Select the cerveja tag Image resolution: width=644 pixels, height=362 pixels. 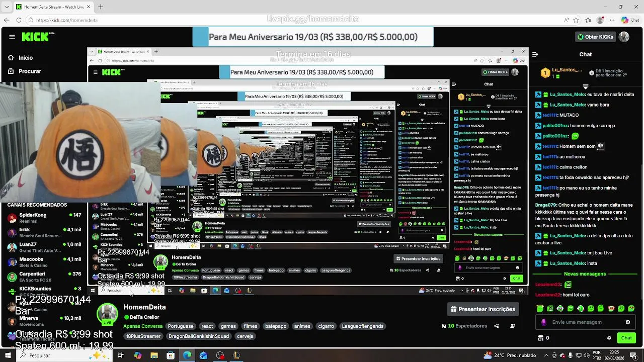(x=245, y=336)
